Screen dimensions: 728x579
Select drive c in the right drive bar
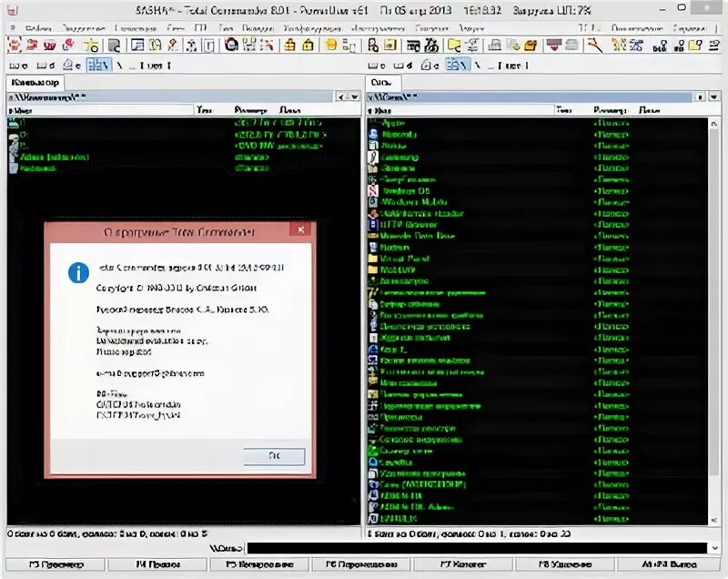pyautogui.click(x=377, y=66)
